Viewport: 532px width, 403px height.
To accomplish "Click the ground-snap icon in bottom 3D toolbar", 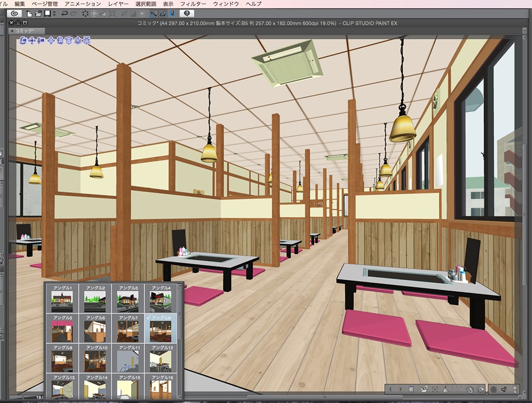I will point(445,390).
